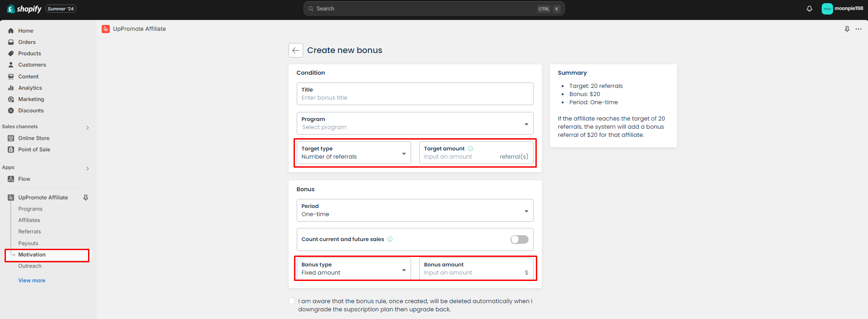Open the notifications bell icon
This screenshot has height=319, width=868.
click(x=809, y=9)
